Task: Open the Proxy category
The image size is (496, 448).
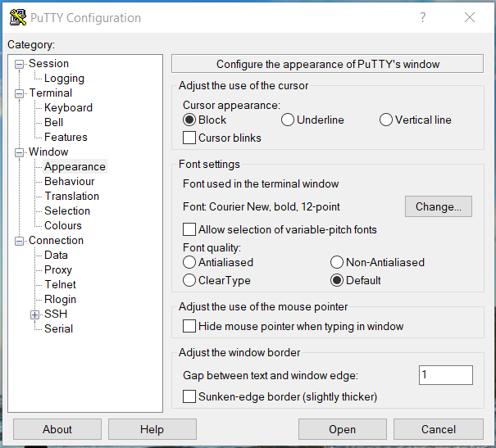Action: (x=58, y=269)
